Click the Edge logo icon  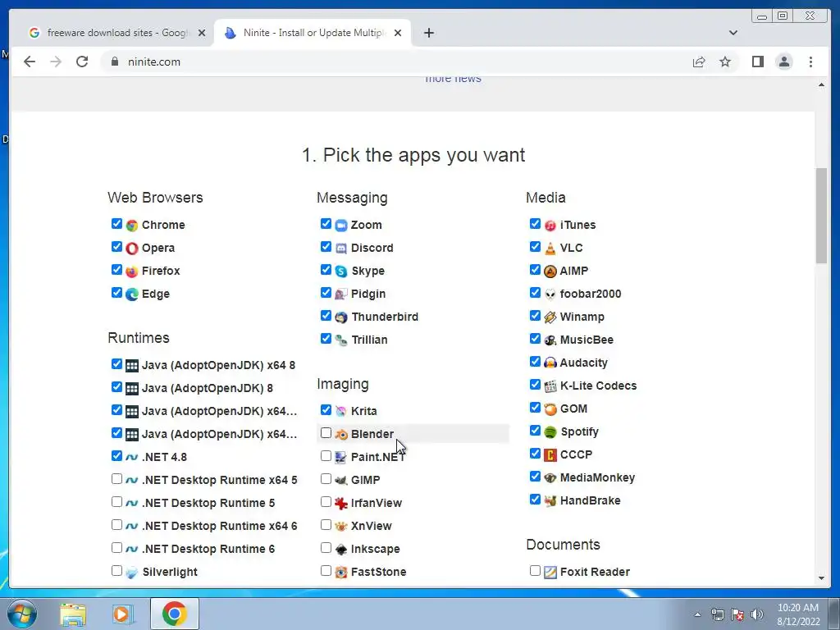coord(132,294)
